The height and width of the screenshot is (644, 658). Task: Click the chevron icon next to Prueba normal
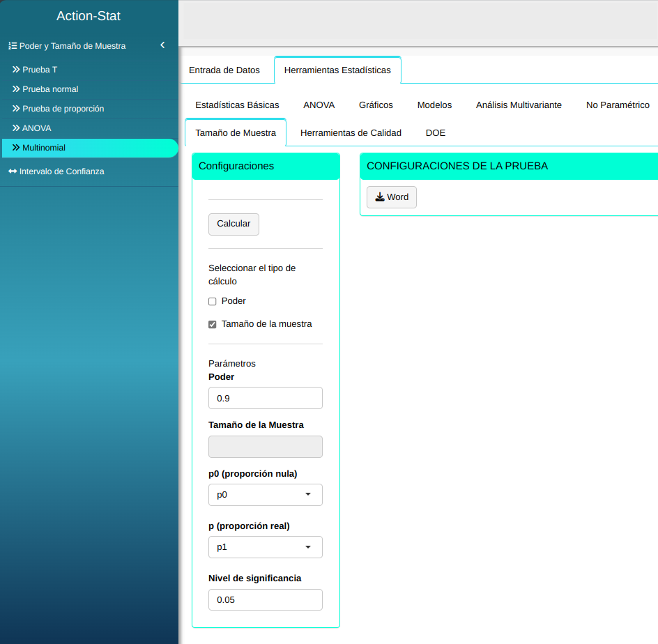(16, 89)
